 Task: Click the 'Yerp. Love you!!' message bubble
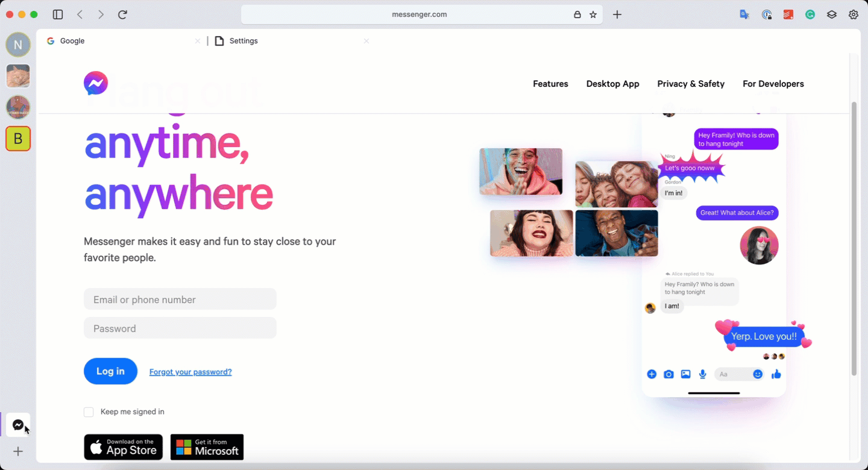click(x=764, y=336)
